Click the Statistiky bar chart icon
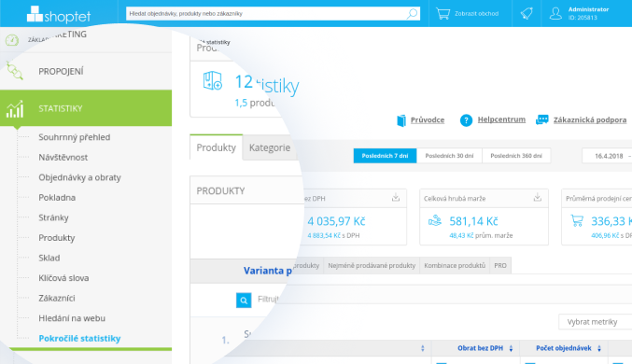Viewport: 632px width, 364px height. tap(15, 109)
